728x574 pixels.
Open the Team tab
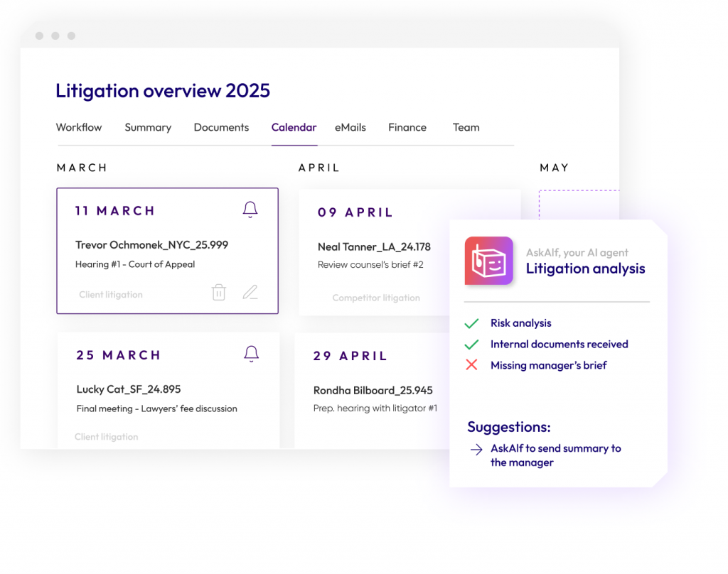pyautogui.click(x=466, y=127)
